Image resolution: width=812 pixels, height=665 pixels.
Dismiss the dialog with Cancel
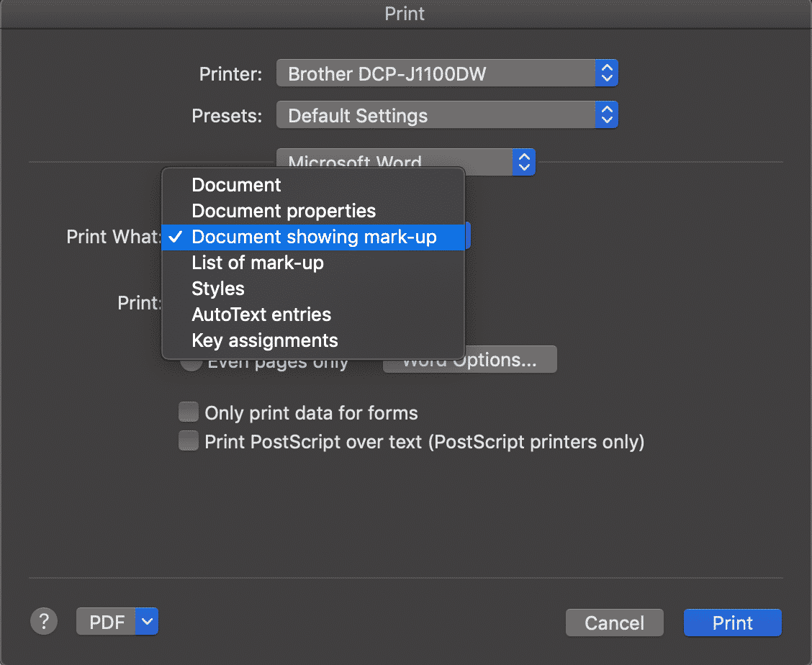coord(614,622)
